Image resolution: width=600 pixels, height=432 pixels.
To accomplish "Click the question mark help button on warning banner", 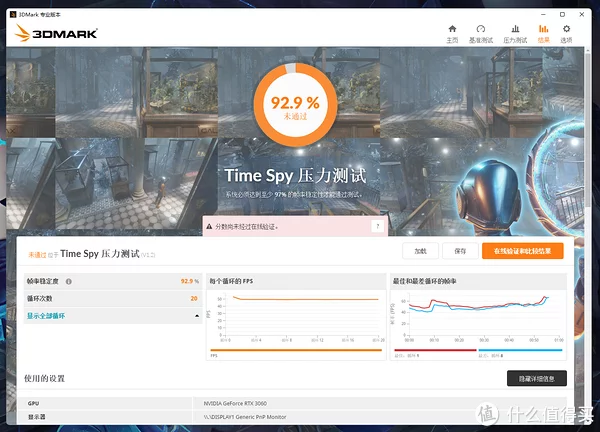I will pos(378,226).
